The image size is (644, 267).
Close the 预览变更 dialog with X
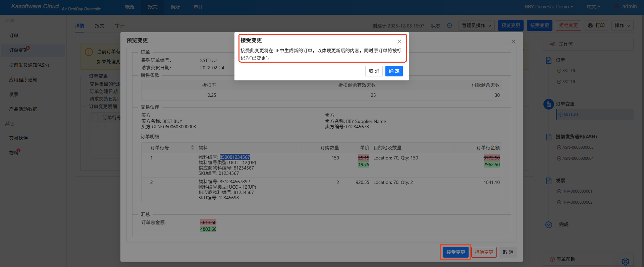pos(513,42)
